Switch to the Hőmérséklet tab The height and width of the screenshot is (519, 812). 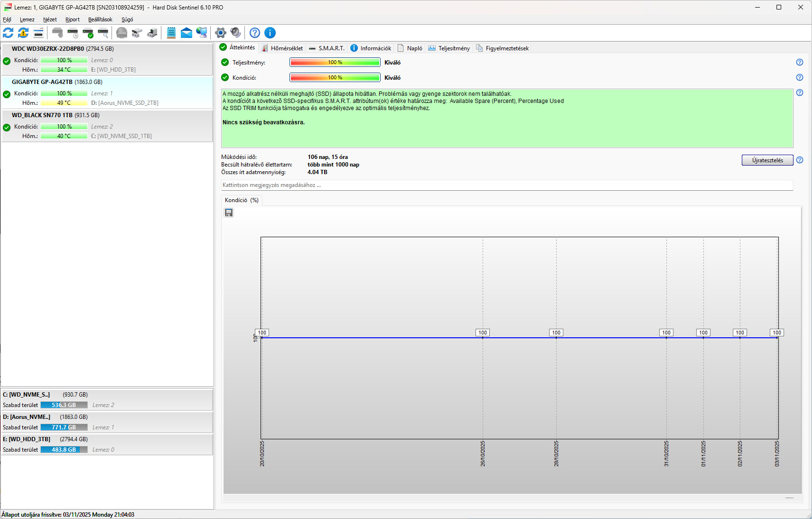tap(282, 48)
